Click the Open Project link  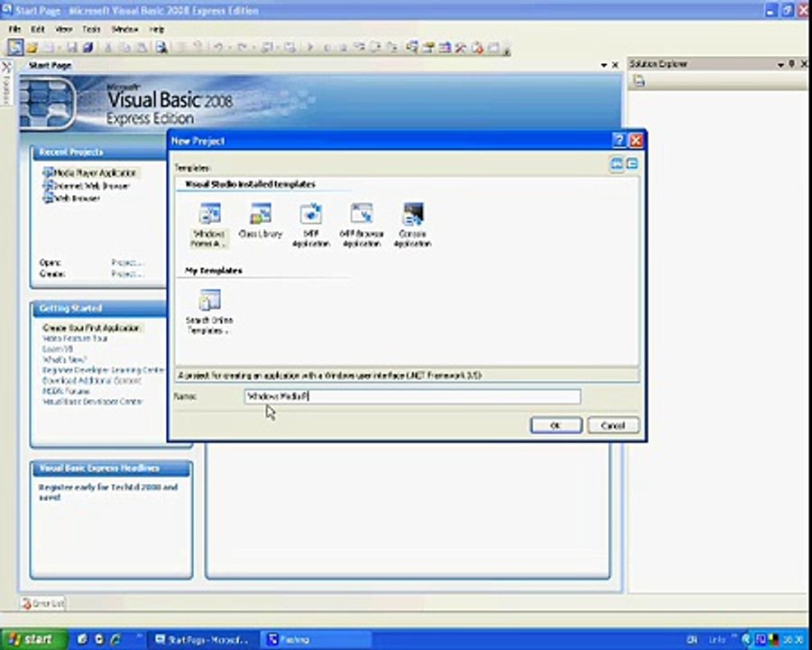(x=127, y=263)
